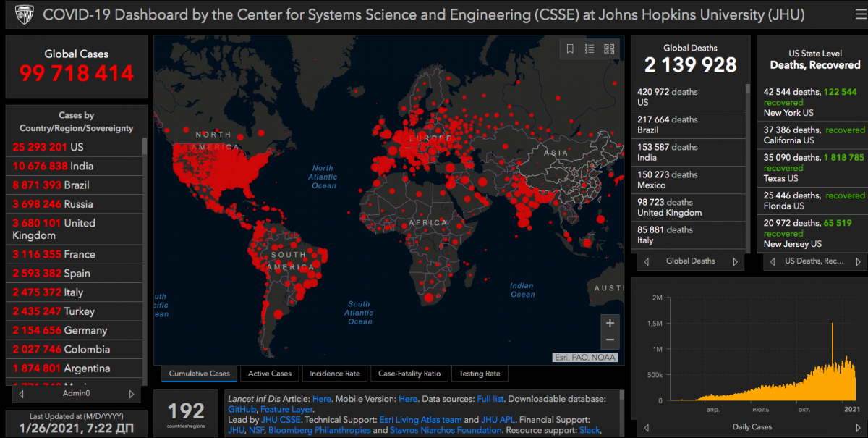Select the Florida US state entry
The height and width of the screenshot is (438, 868).
click(x=813, y=201)
